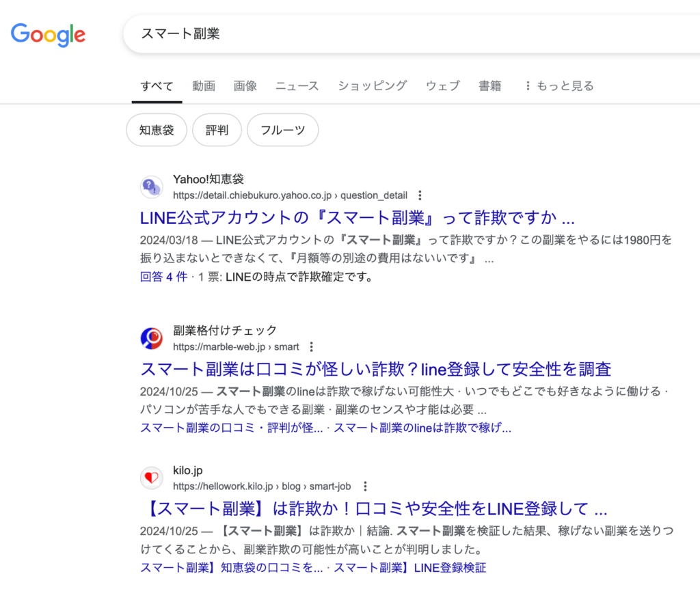Open sitelink スマート副業のlineは詐欺で稼げ...
The width and height of the screenshot is (700, 591).
point(422,428)
